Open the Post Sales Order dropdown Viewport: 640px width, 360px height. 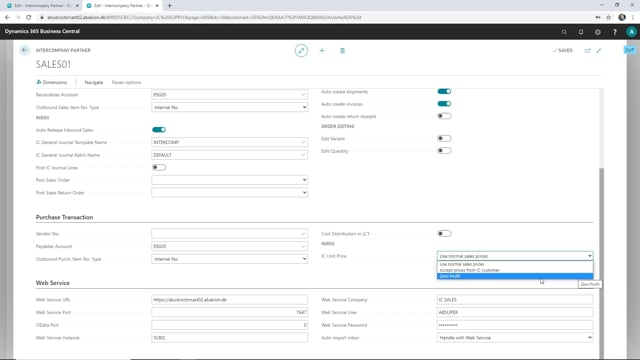coord(229,180)
